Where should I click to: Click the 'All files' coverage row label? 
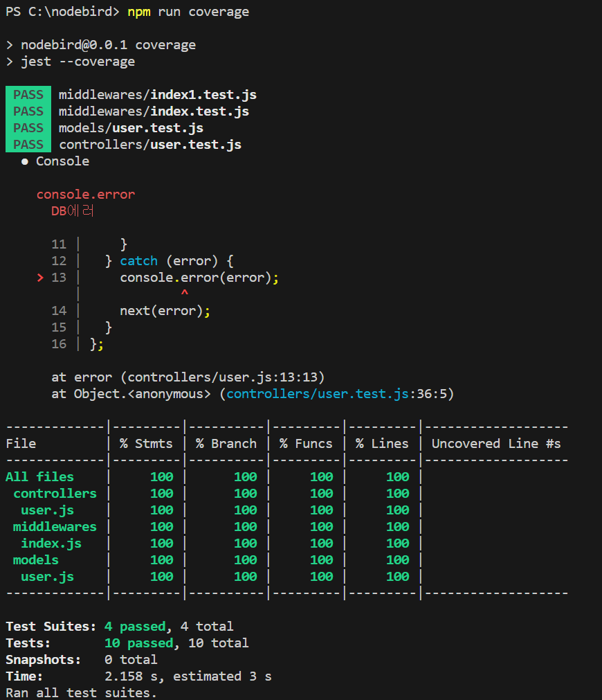coord(39,477)
